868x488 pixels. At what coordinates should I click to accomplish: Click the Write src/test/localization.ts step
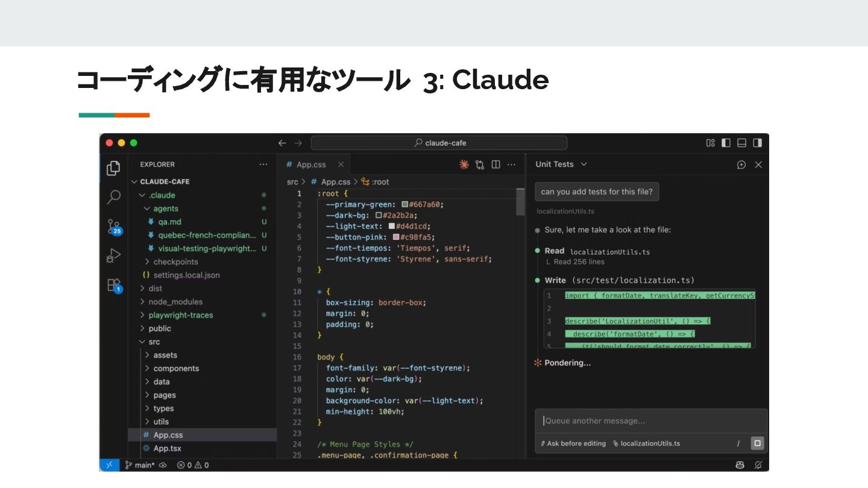[x=620, y=280]
